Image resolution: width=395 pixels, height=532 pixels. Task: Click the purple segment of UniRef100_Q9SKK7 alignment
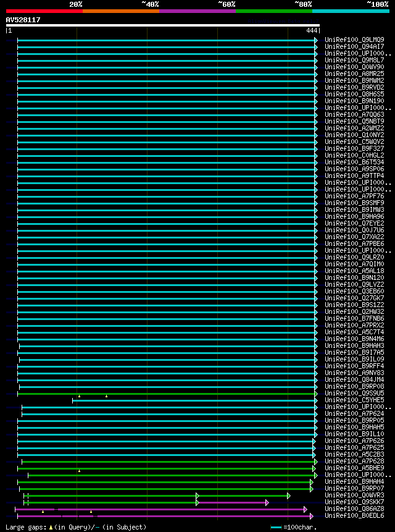pyautogui.click(x=233, y=502)
